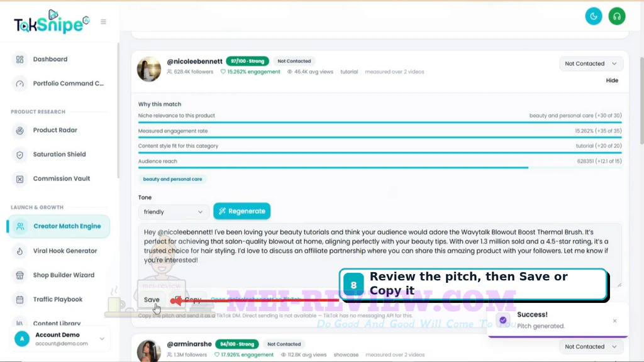Screen dimensions: 644x362
Task: Hide the nicoleebennett match details
Action: (612, 80)
